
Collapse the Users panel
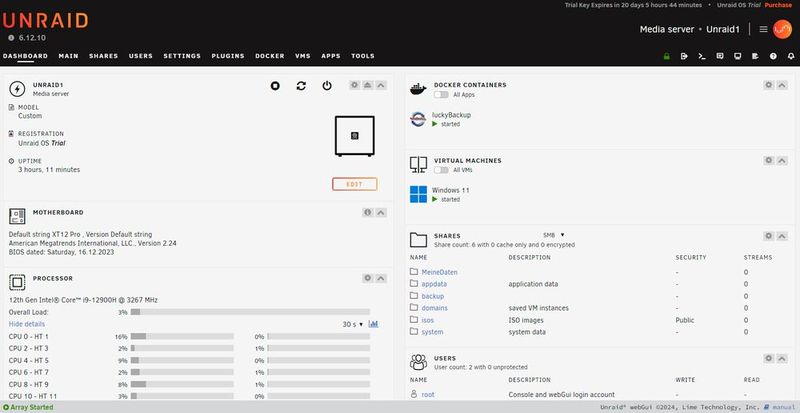pyautogui.click(x=782, y=358)
